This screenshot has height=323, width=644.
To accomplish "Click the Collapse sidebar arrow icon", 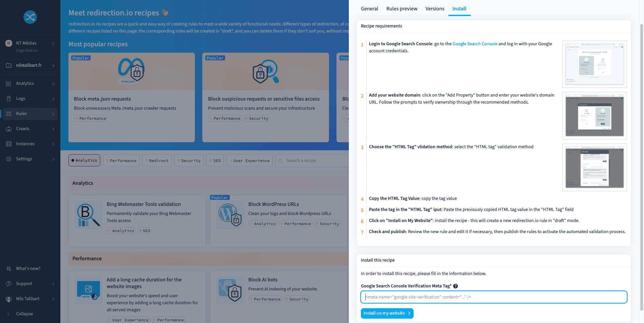I will pyautogui.click(x=9, y=314).
